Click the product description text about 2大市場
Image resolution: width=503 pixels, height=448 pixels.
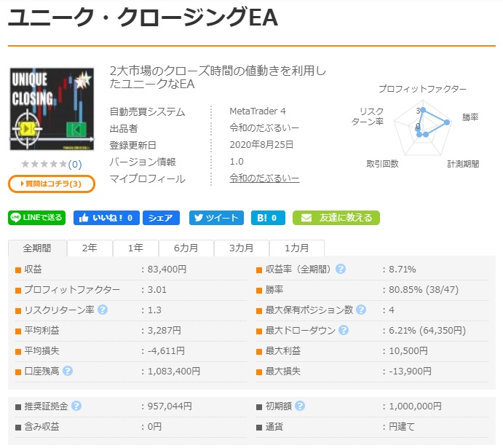(218, 77)
